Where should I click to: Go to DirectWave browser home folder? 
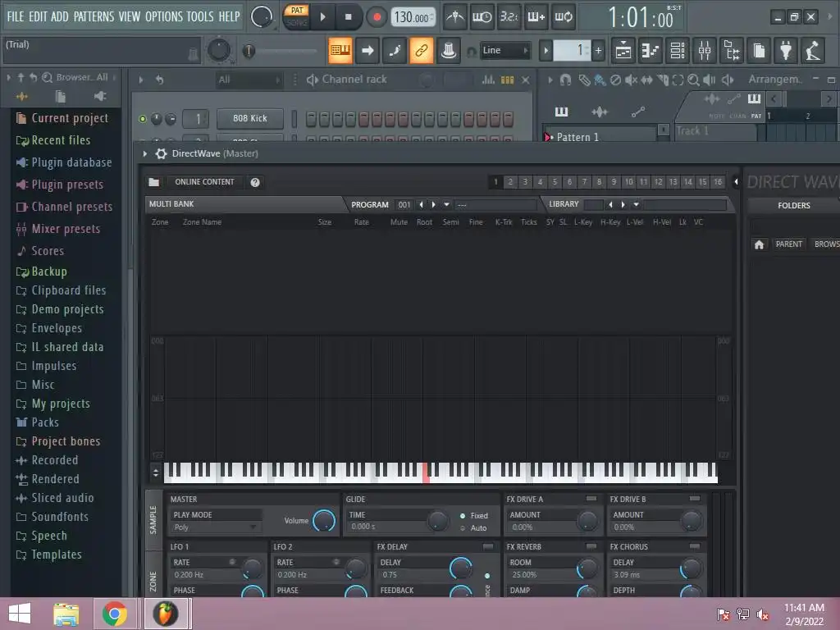(x=759, y=244)
